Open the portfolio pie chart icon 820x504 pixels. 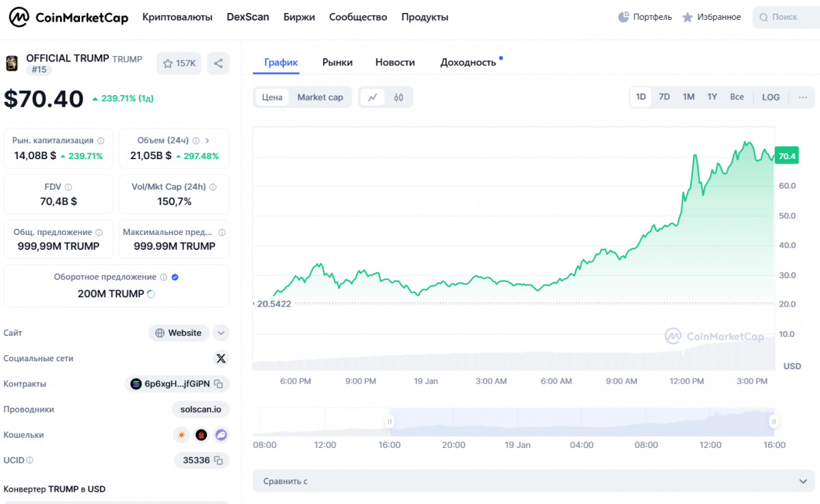click(624, 17)
